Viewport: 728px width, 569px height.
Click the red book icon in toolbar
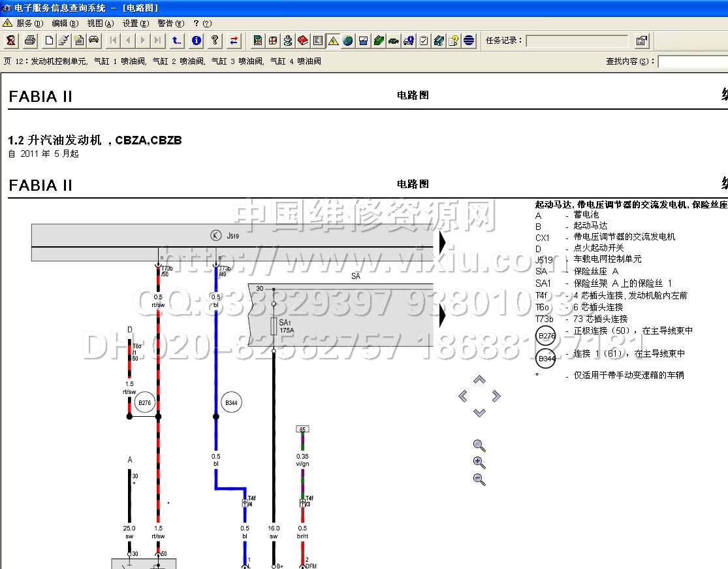(303, 41)
